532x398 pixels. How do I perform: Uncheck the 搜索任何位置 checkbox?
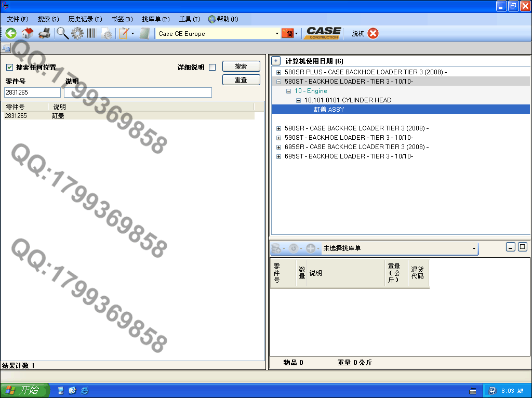point(9,68)
